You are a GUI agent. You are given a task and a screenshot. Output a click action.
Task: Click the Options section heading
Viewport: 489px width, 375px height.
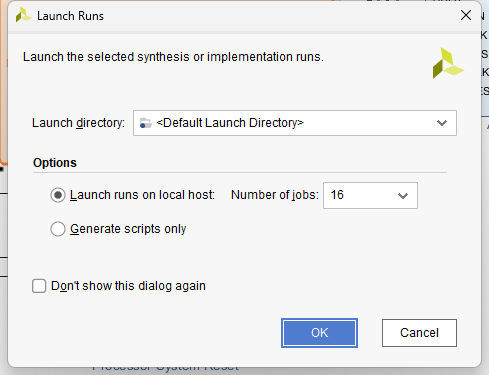pyautogui.click(x=55, y=163)
